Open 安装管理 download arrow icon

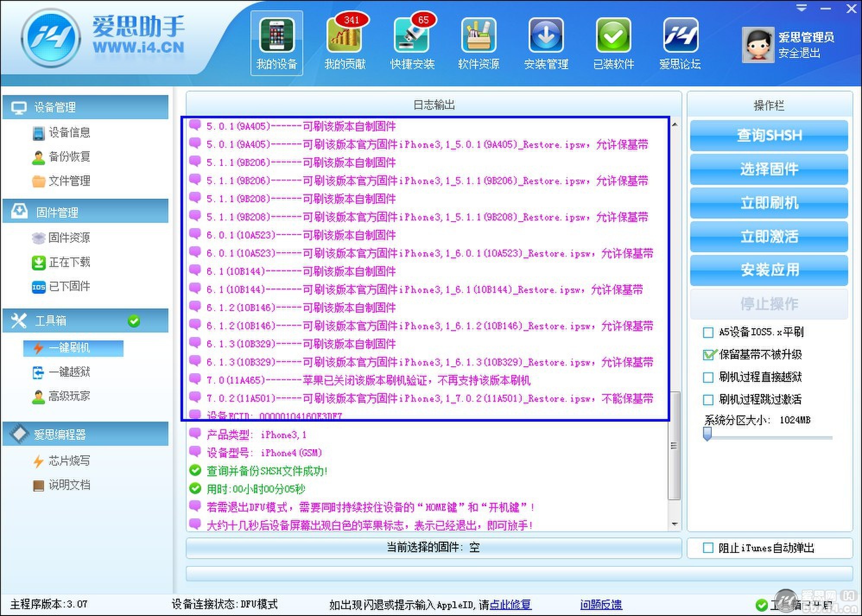pyautogui.click(x=546, y=36)
